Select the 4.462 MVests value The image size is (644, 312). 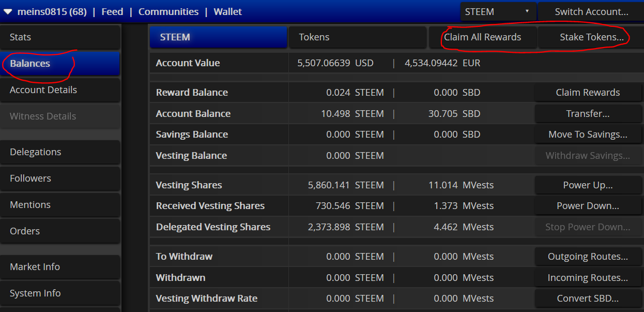(464, 227)
